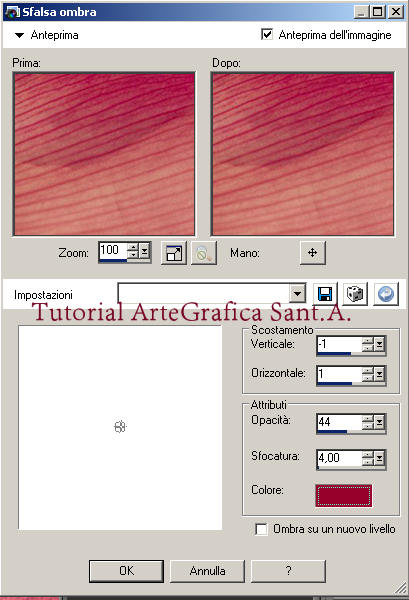Image resolution: width=409 pixels, height=600 pixels.
Task: Toggle the Anteprima dell'immagine checkbox
Action: coord(267,34)
